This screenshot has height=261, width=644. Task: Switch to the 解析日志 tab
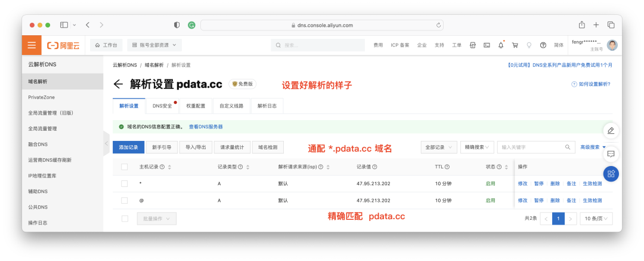(267, 106)
